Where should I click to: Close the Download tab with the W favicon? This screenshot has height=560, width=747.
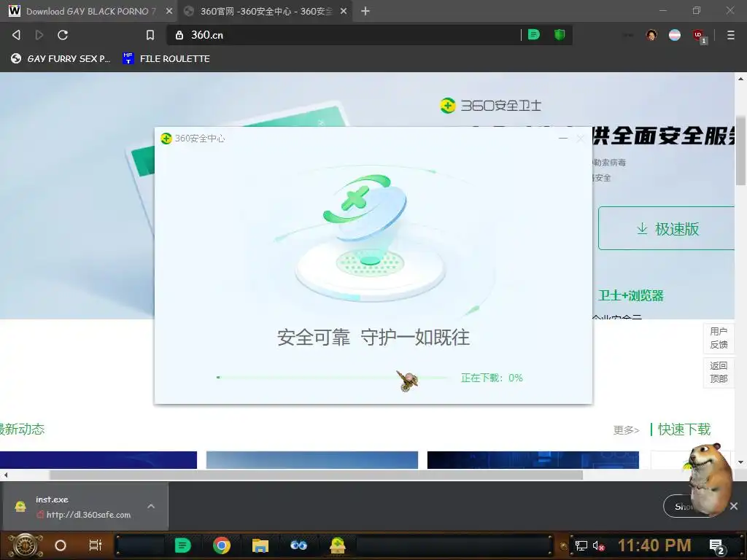[x=169, y=11]
